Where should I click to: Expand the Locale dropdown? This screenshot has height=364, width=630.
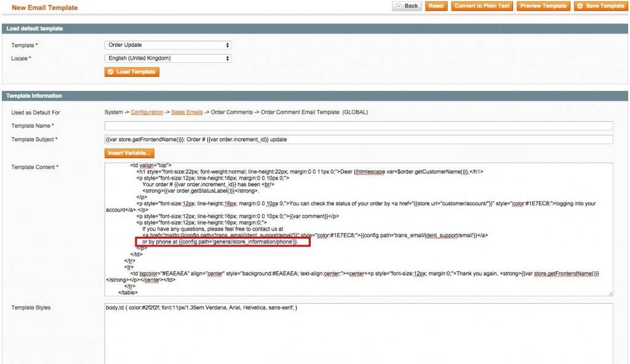point(168,58)
